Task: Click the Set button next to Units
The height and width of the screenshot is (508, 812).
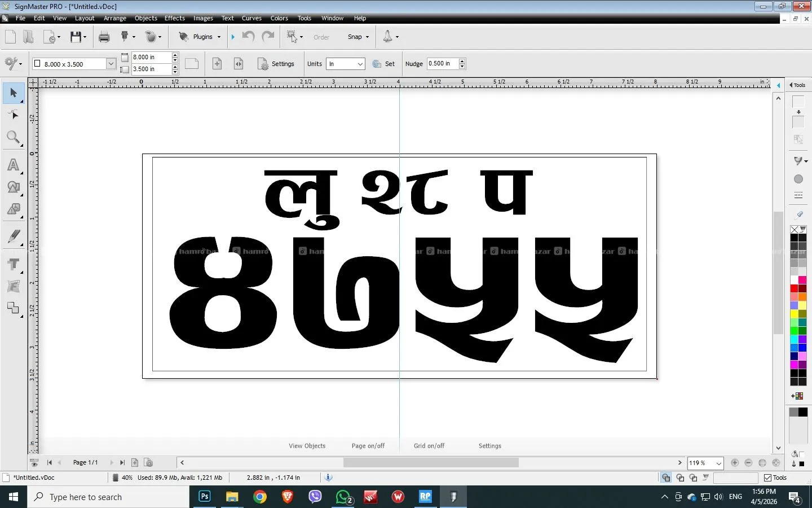Action: (384, 64)
